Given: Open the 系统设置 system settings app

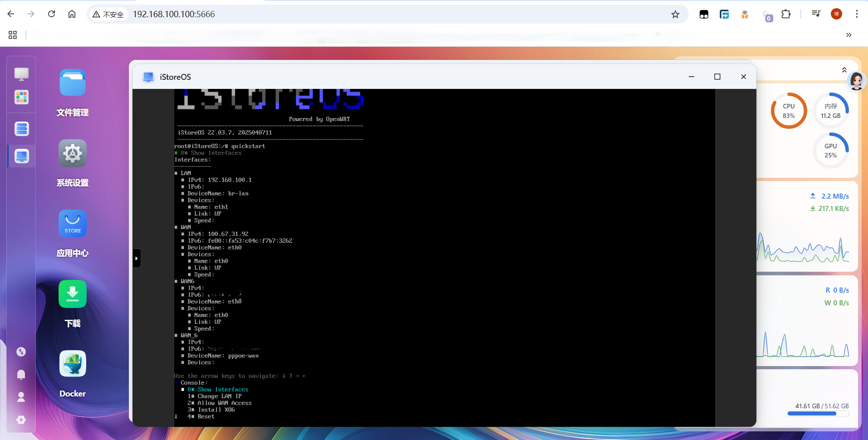Looking at the screenshot, I should 73,153.
